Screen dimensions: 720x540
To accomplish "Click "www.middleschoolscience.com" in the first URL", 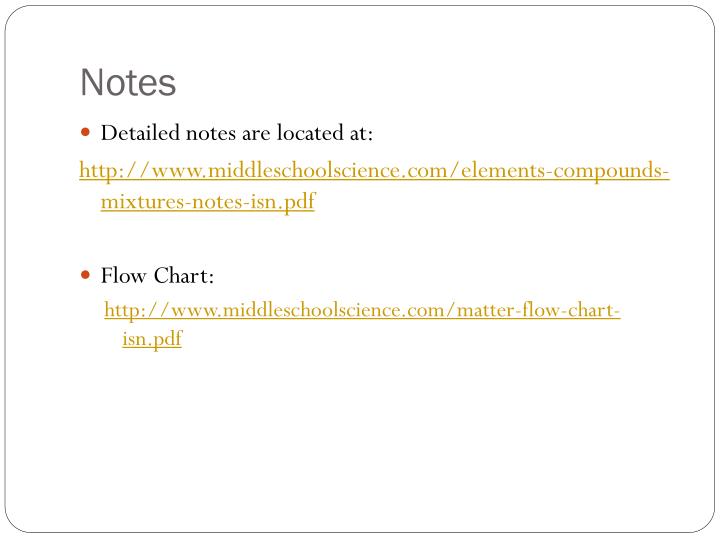I will click(x=301, y=171).
